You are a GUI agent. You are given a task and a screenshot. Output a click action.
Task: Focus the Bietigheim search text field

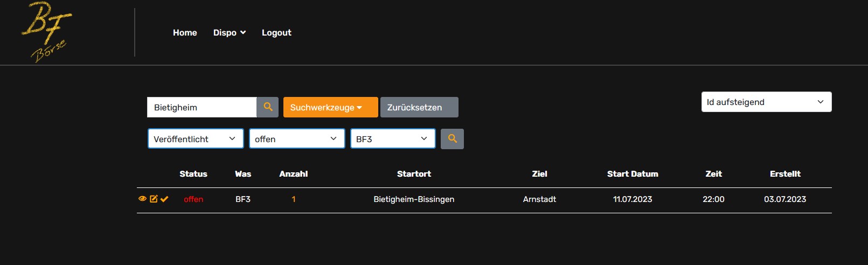pos(202,107)
